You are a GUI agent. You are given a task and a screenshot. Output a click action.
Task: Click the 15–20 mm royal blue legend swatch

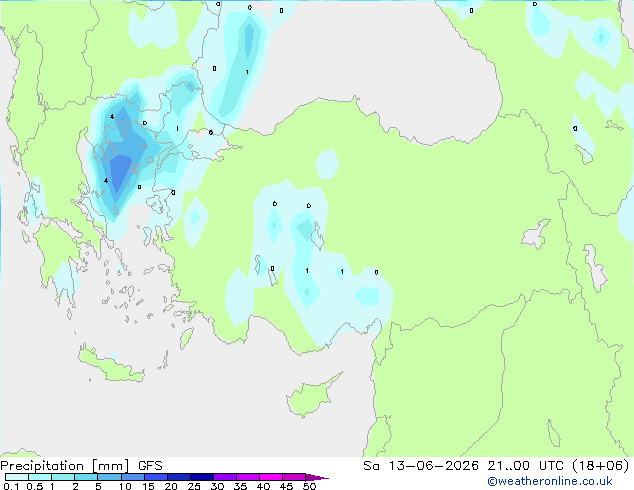pyautogui.click(x=156, y=477)
